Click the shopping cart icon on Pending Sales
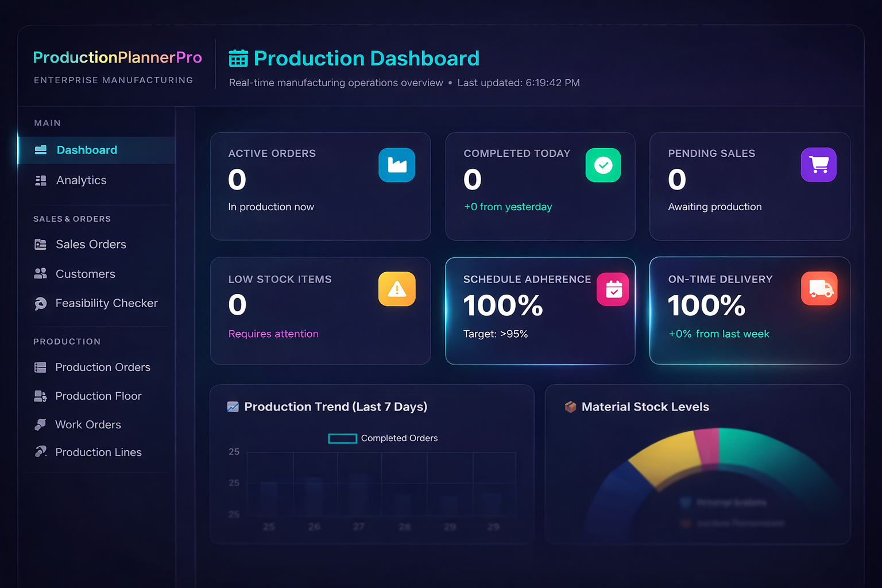This screenshot has height=588, width=882. coord(819,165)
